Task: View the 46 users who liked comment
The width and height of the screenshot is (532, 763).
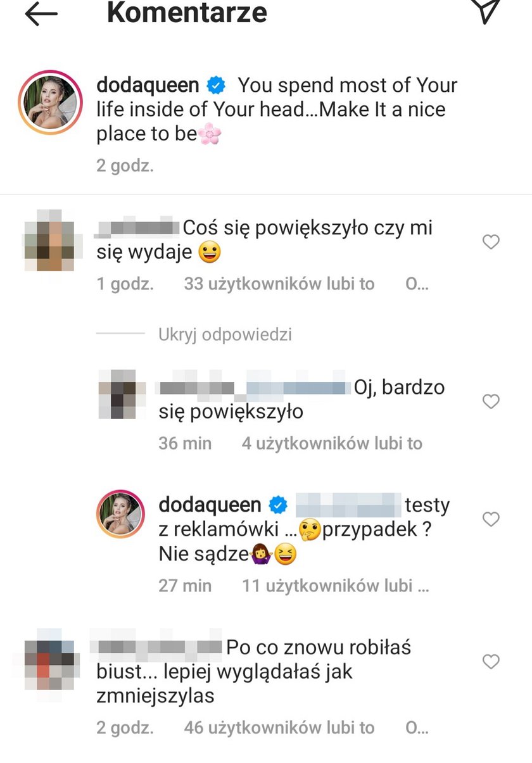Action: [279, 728]
